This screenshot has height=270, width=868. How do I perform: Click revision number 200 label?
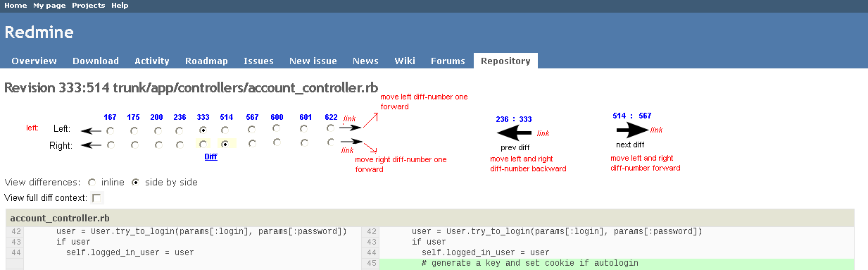point(157,117)
